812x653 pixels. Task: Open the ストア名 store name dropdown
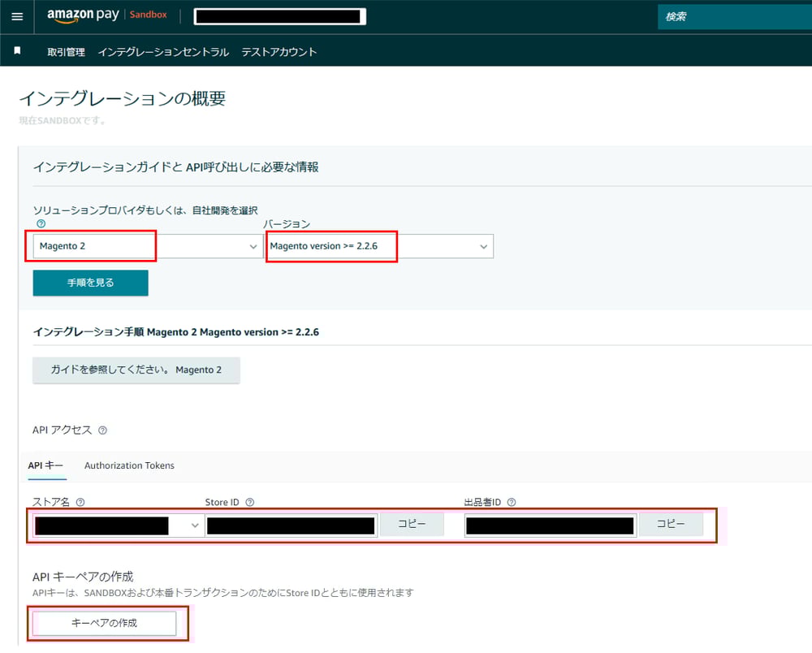point(119,525)
